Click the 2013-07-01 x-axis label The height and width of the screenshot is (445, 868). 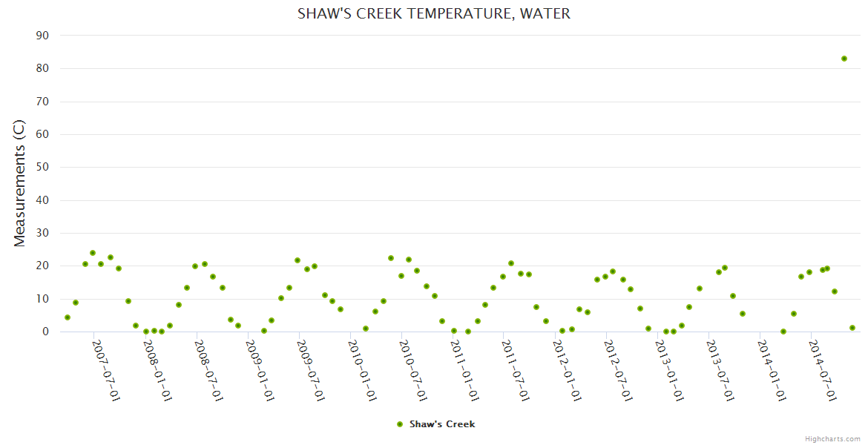pyautogui.click(x=720, y=370)
